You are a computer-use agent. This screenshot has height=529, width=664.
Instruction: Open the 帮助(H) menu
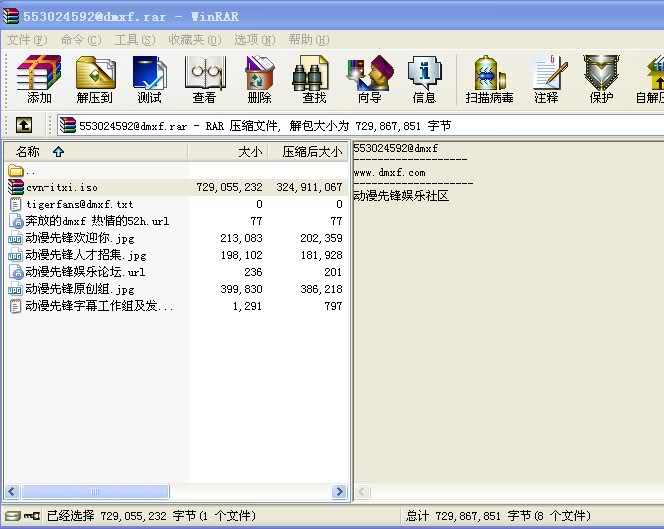tap(309, 40)
